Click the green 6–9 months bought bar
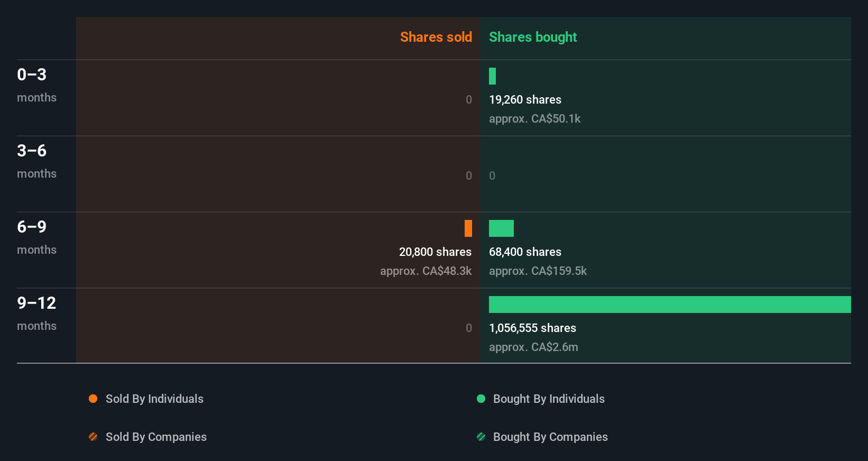Image resolution: width=868 pixels, height=461 pixels. pyautogui.click(x=501, y=228)
